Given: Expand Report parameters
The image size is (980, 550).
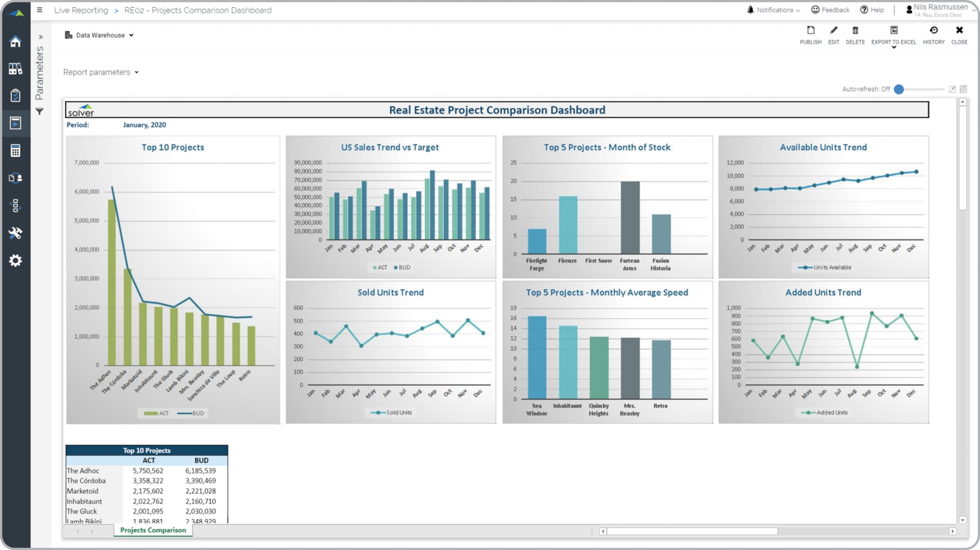Looking at the screenshot, I should (x=101, y=72).
